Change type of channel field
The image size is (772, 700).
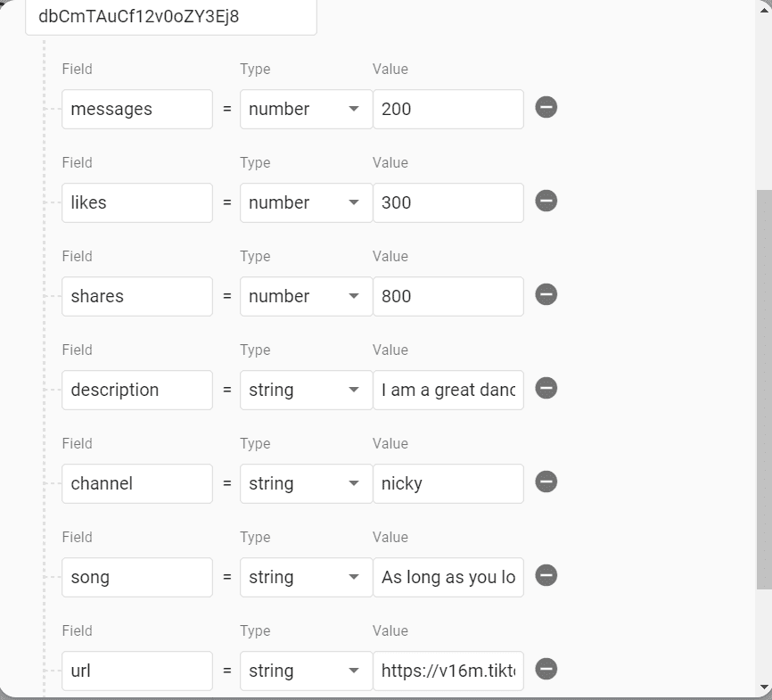[306, 483]
